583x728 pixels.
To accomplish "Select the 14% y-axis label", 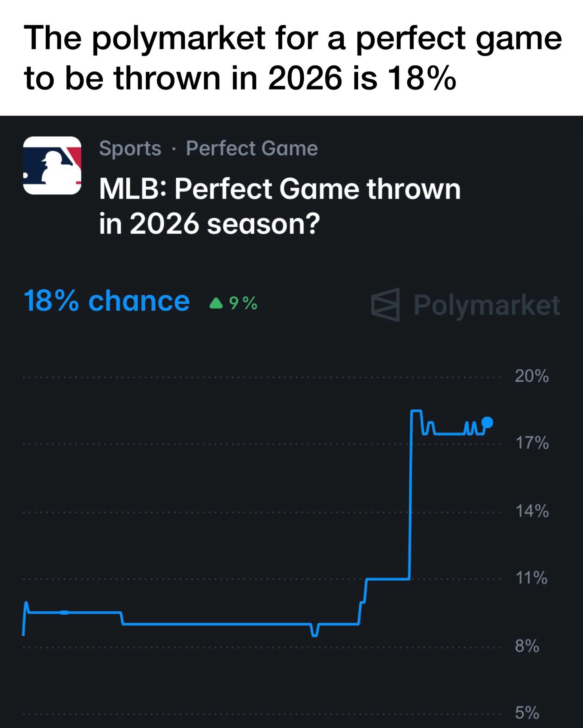I will pos(532,511).
